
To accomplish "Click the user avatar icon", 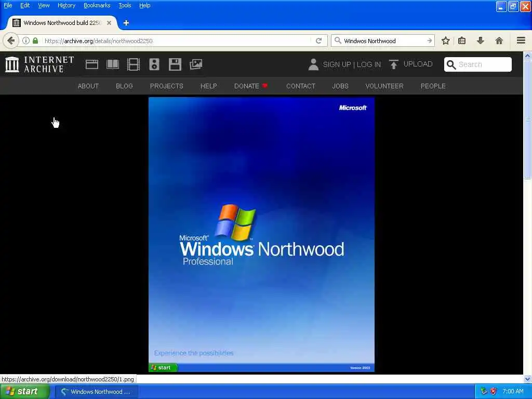I will pyautogui.click(x=313, y=64).
